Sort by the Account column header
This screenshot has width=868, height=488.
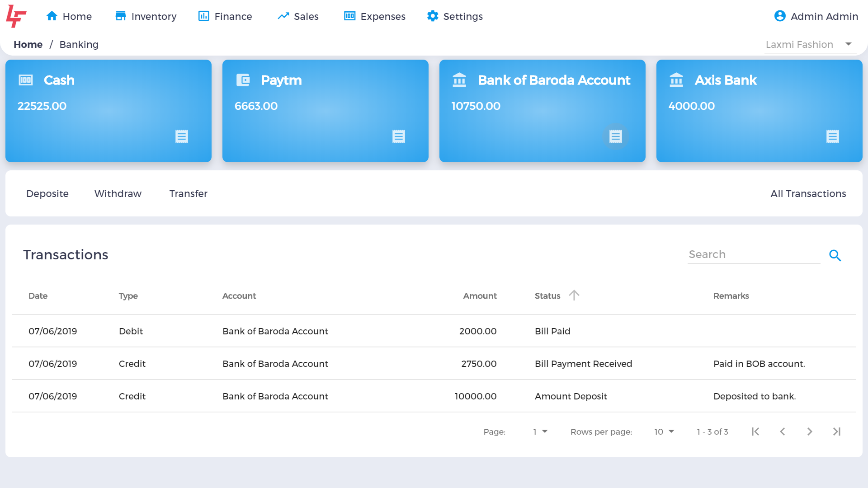click(x=239, y=296)
